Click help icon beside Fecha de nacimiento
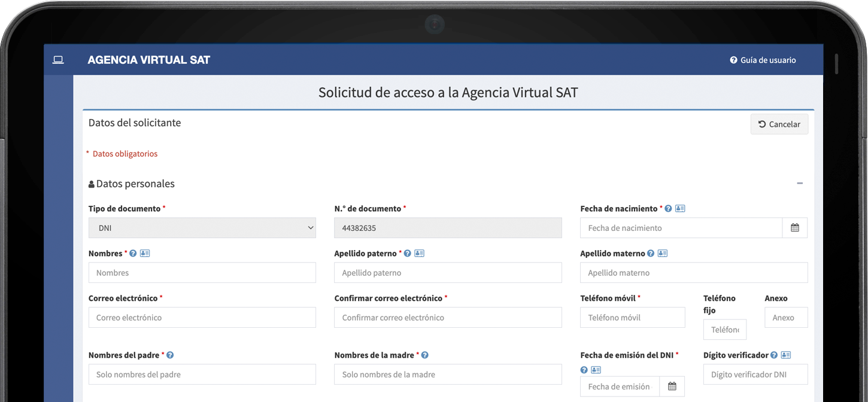Viewport: 868px width, 402px height. click(668, 209)
